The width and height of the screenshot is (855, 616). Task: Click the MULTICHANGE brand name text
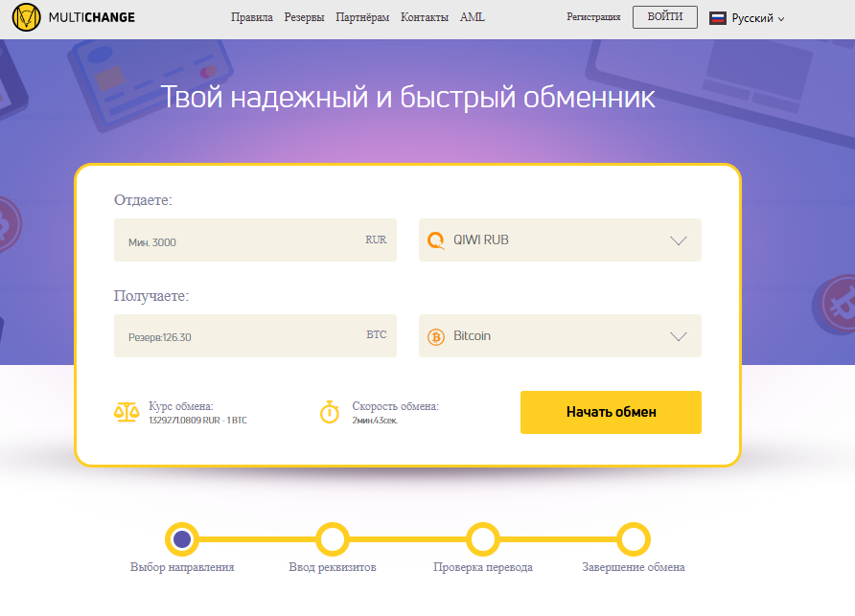92,17
